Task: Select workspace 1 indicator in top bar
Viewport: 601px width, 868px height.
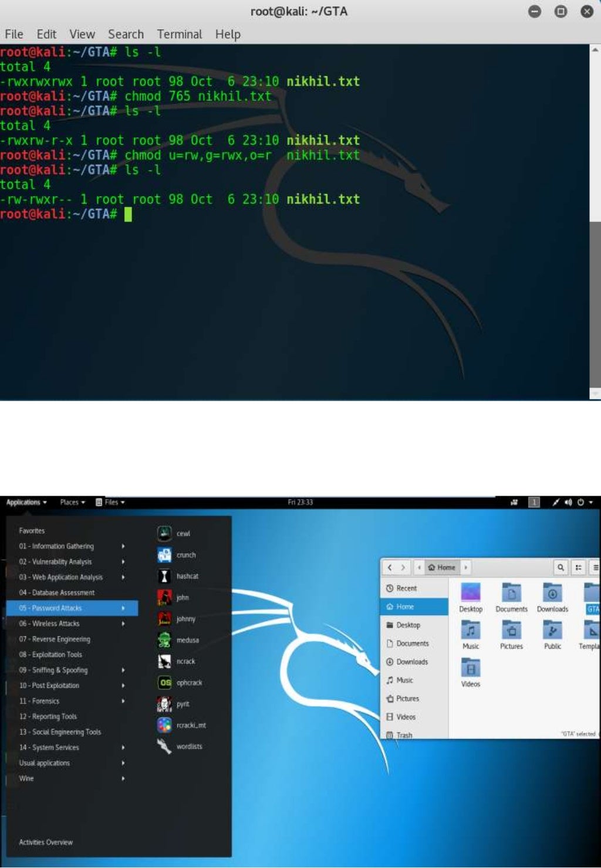Action: pyautogui.click(x=534, y=502)
